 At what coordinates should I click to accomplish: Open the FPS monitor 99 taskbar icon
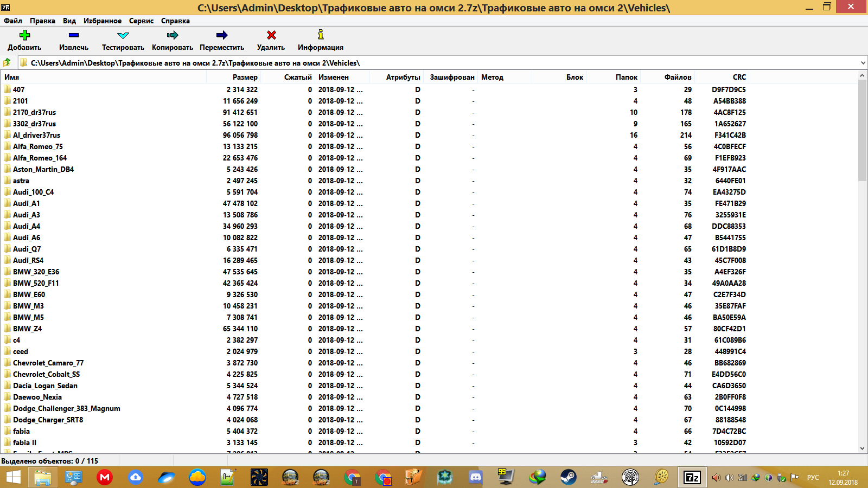pyautogui.click(x=506, y=477)
